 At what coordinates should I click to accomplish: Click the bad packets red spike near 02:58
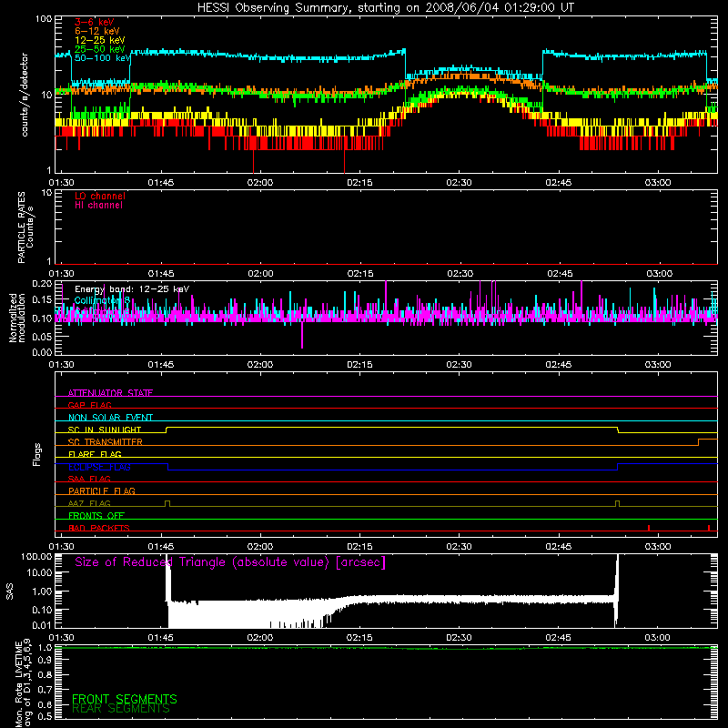coord(649,528)
